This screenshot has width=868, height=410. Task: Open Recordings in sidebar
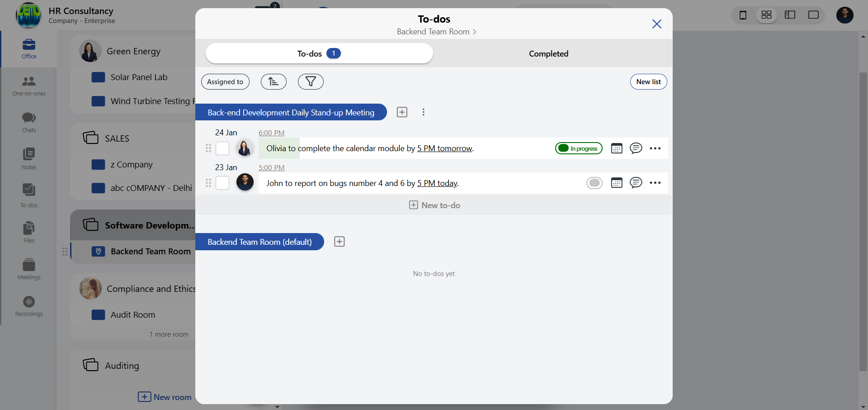29,306
